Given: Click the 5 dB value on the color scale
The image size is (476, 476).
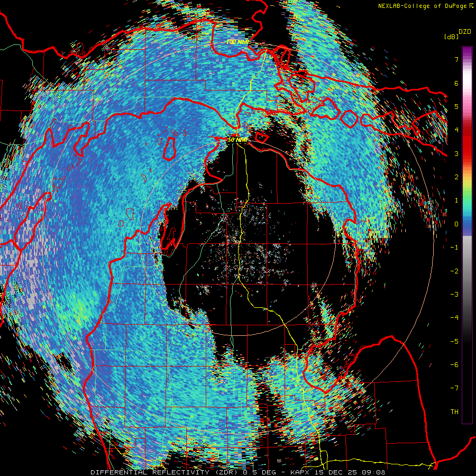Looking at the screenshot, I should pyautogui.click(x=456, y=106).
